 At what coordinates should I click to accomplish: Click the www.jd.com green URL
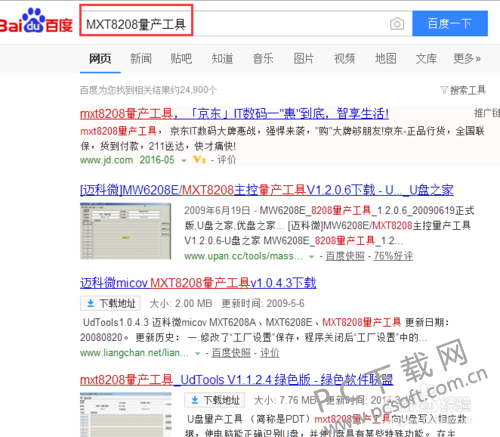106,160
